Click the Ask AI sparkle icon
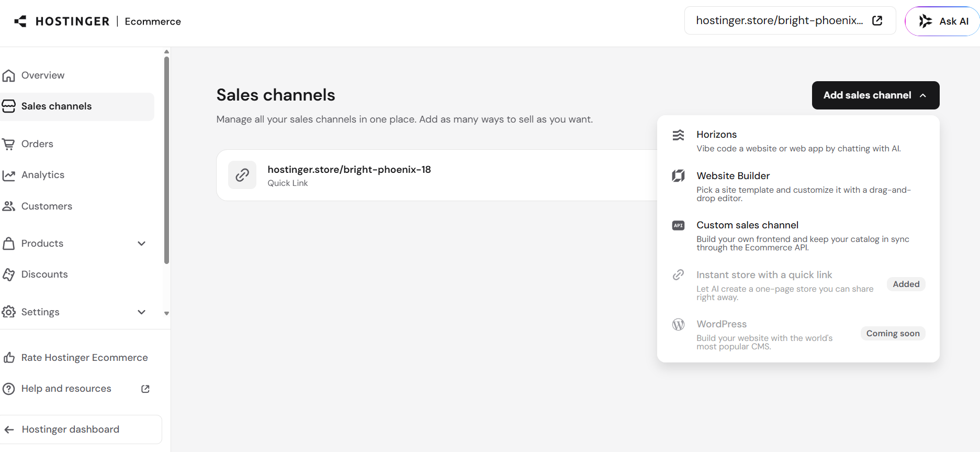The image size is (980, 452). (926, 21)
